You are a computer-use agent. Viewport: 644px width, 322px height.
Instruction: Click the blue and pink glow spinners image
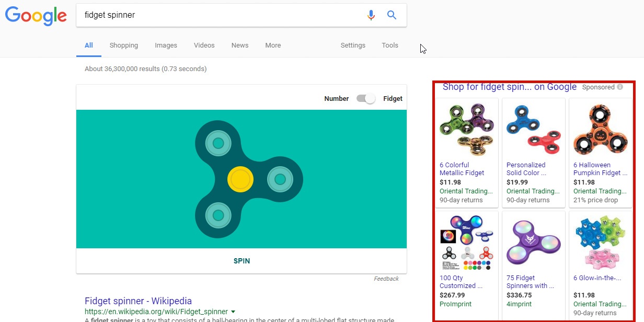(x=601, y=243)
